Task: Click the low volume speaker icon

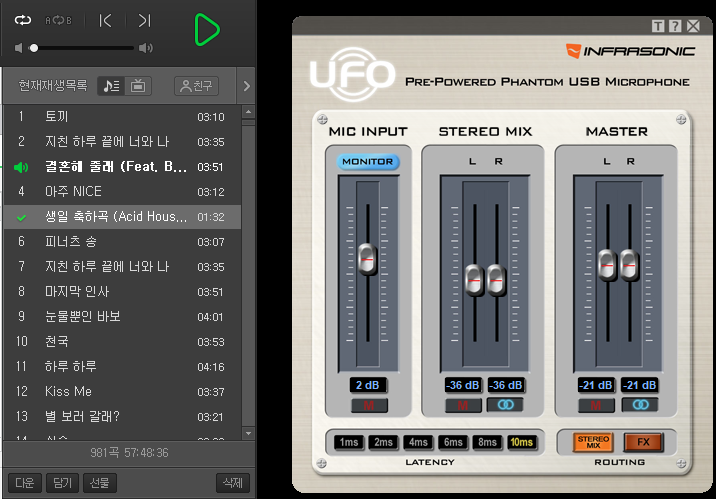Action: click(x=18, y=48)
